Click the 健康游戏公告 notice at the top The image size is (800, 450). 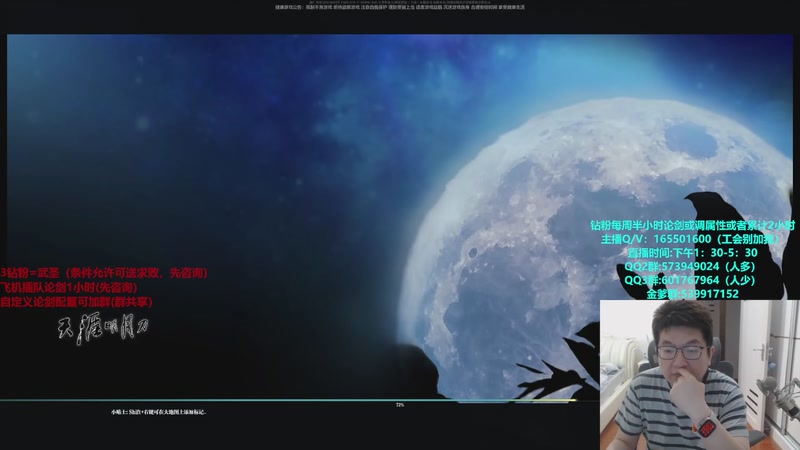coord(400,7)
